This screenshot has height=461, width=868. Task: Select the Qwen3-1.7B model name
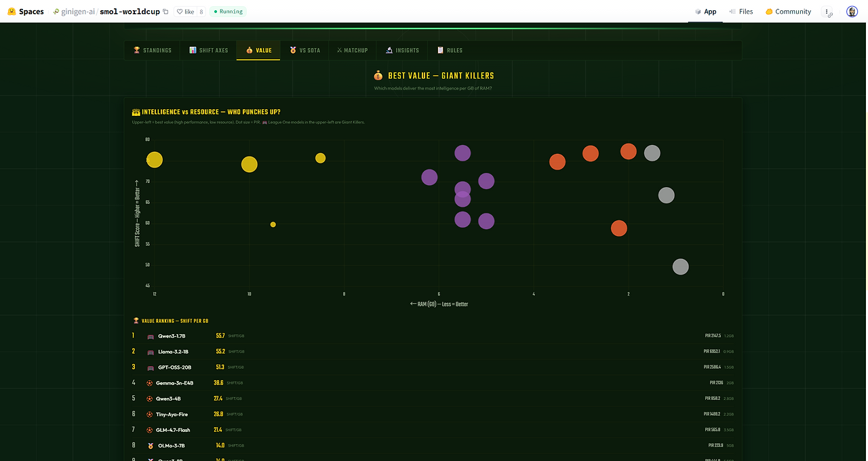click(x=172, y=336)
